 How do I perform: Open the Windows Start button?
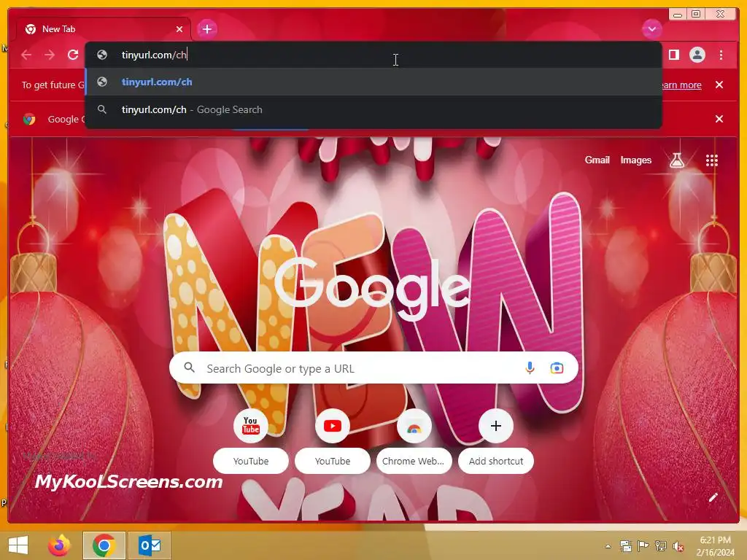coord(18,545)
